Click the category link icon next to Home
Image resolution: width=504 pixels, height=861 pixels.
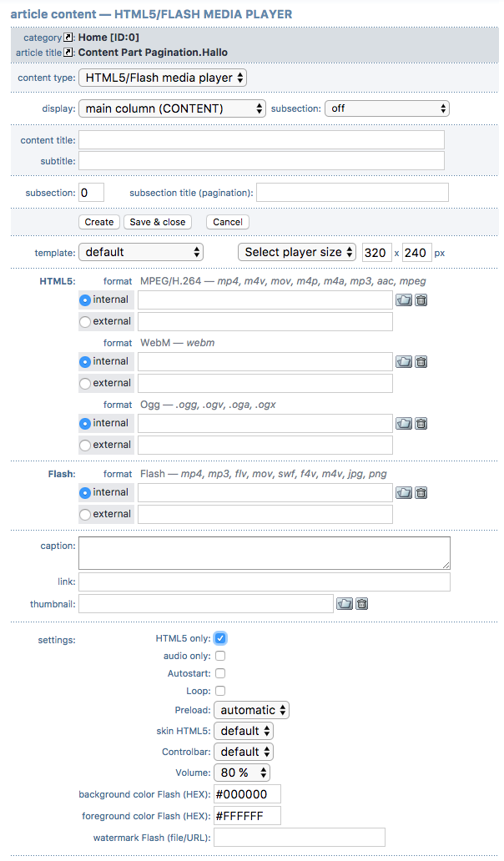pyautogui.click(x=69, y=38)
